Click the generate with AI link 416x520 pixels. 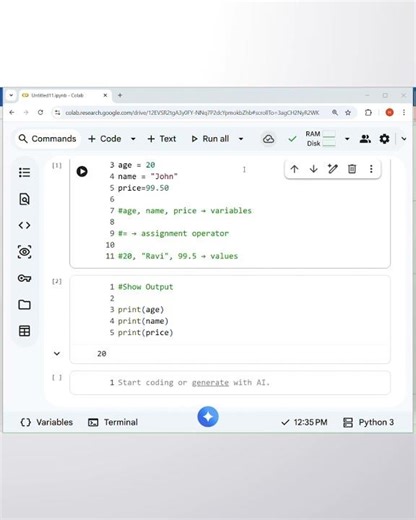(210, 382)
